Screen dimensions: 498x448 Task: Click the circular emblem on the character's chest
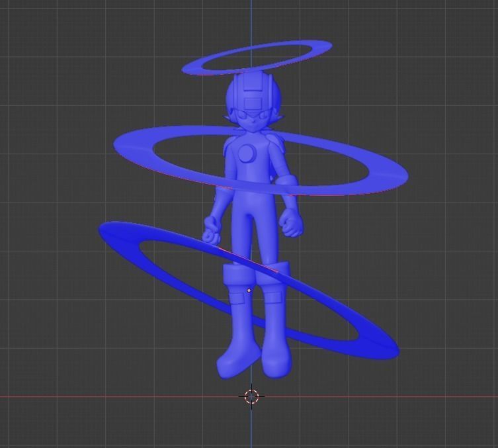(247, 153)
